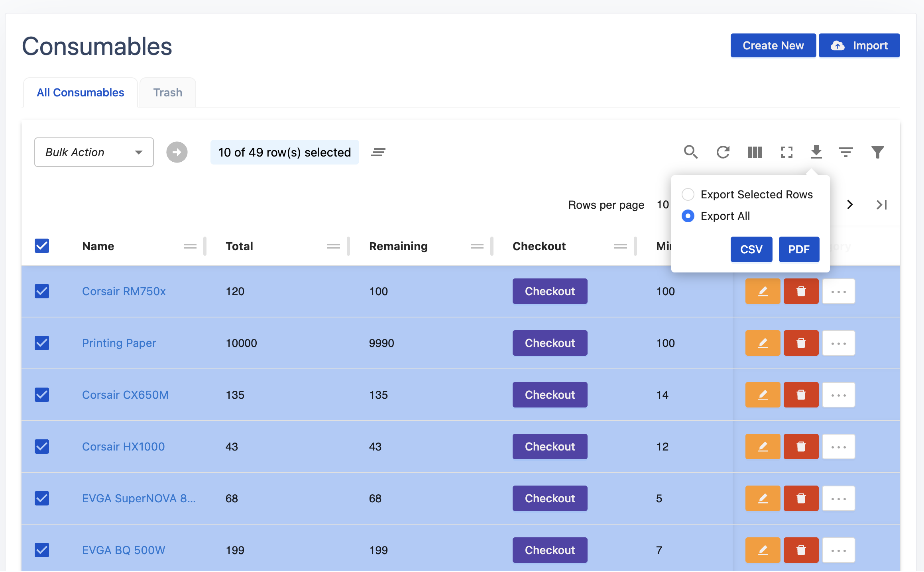
Task: Edit the Printing Paper row
Action: pyautogui.click(x=763, y=343)
